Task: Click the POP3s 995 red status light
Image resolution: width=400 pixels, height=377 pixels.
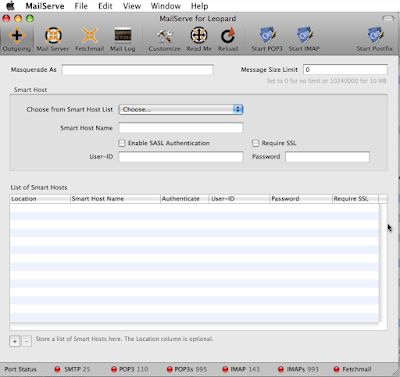Action: [x=170, y=369]
